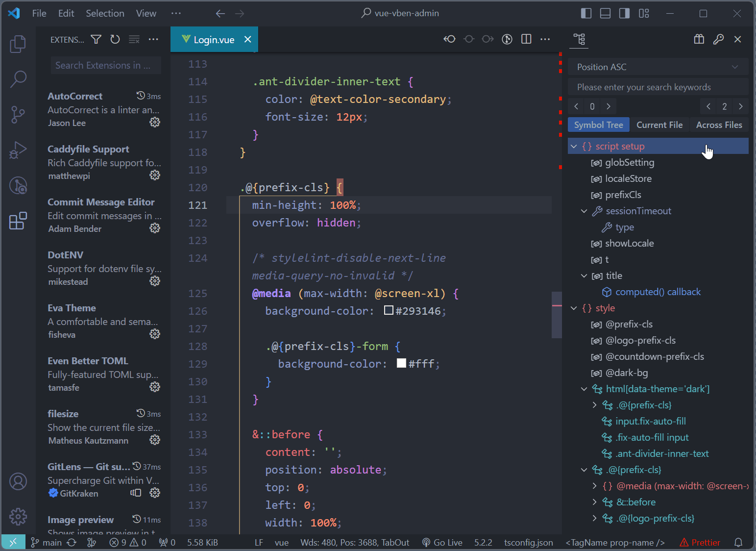Toggle secondary side bar visibility
The width and height of the screenshot is (756, 551).
pos(624,13)
